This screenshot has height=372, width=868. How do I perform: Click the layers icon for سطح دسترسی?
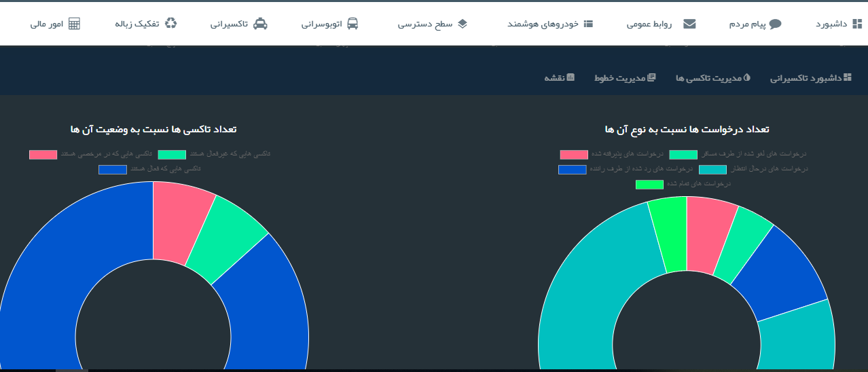[x=463, y=24]
